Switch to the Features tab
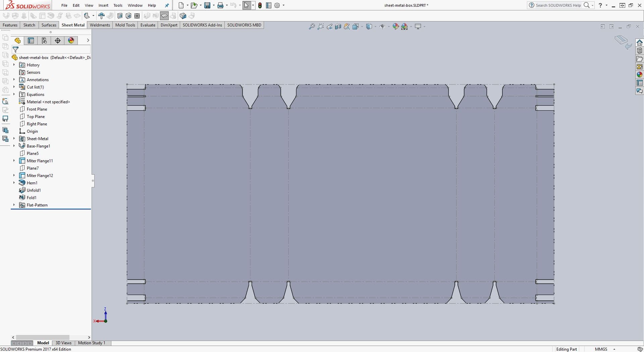 10,25
